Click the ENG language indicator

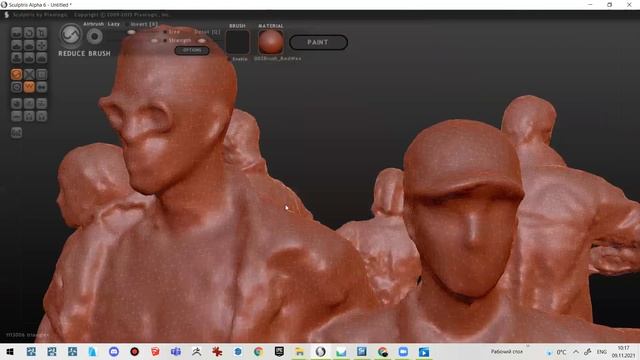pyautogui.click(x=602, y=352)
